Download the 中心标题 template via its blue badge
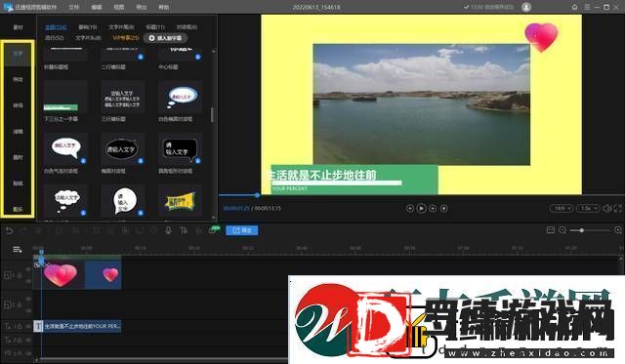Screen dimensions: 625x364 tap(197, 57)
